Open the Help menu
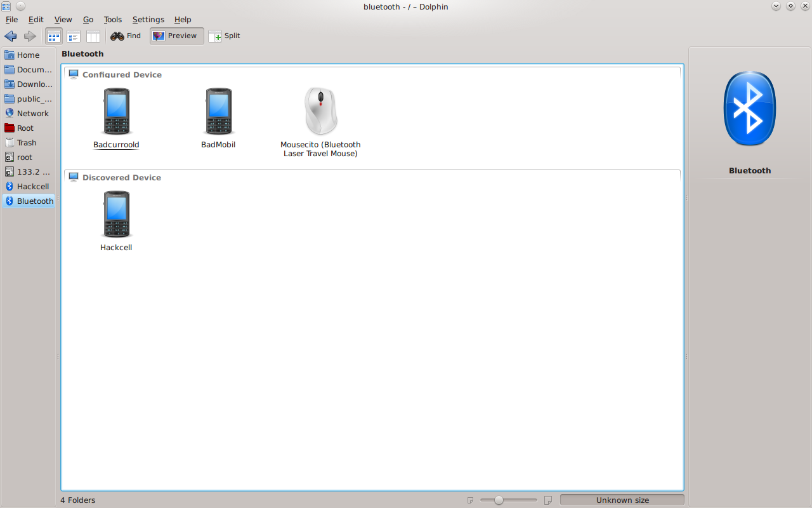The image size is (812, 508). 183,20
